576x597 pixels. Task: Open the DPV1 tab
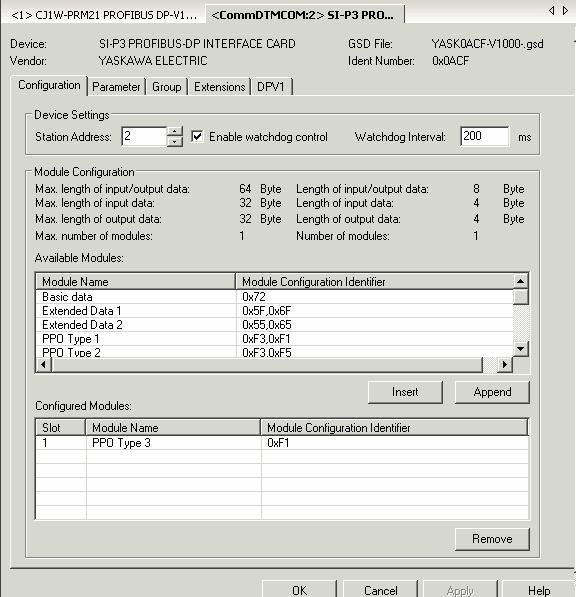(271, 87)
